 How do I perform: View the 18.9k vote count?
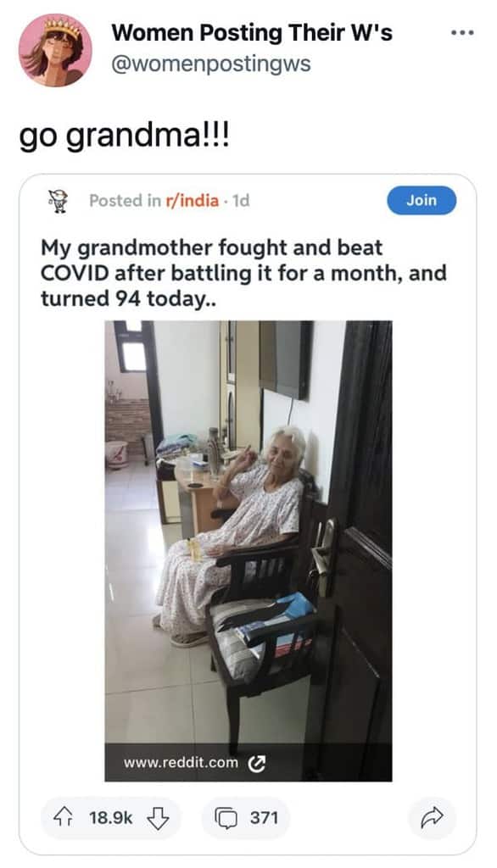[x=111, y=818]
